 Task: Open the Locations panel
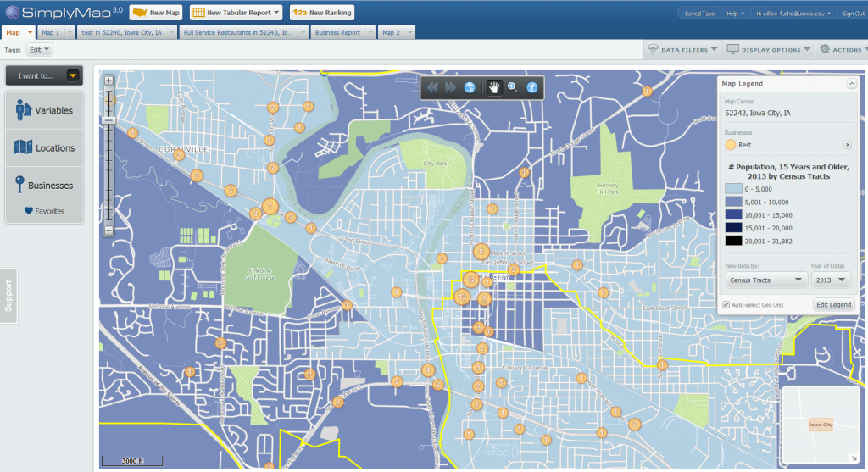pos(44,147)
